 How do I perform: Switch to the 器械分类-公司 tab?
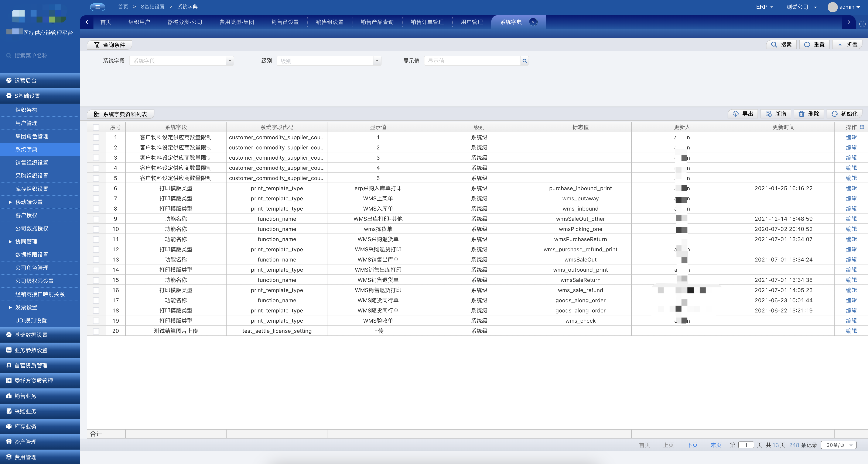[185, 22]
